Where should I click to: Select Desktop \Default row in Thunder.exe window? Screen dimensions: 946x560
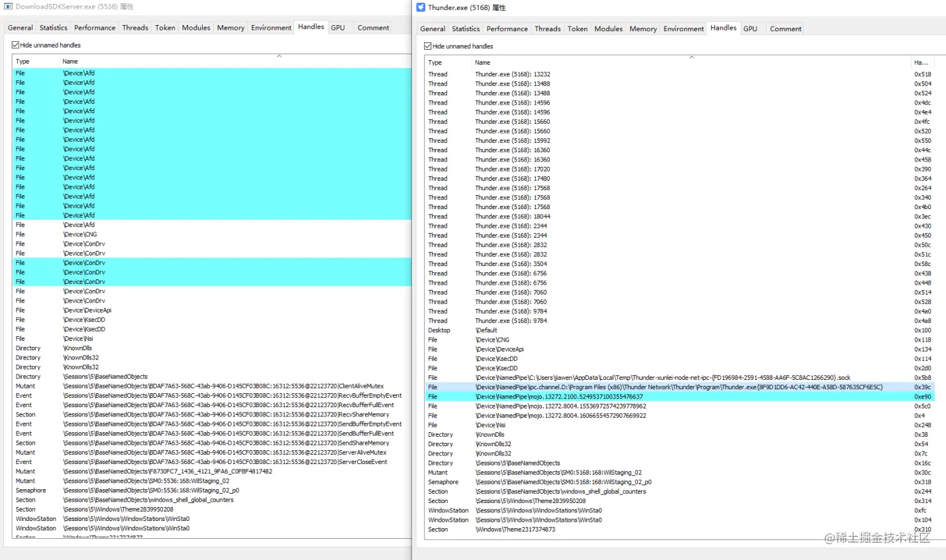coord(679,330)
